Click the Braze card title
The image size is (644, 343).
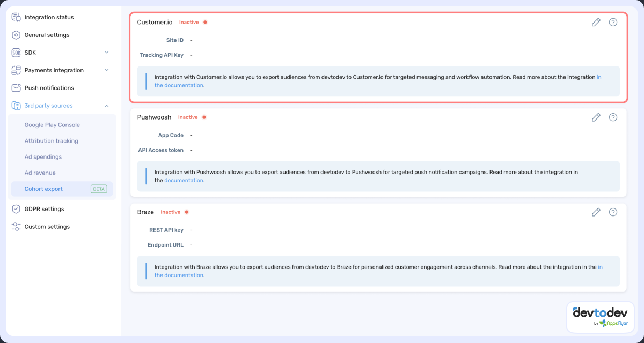[145, 212]
